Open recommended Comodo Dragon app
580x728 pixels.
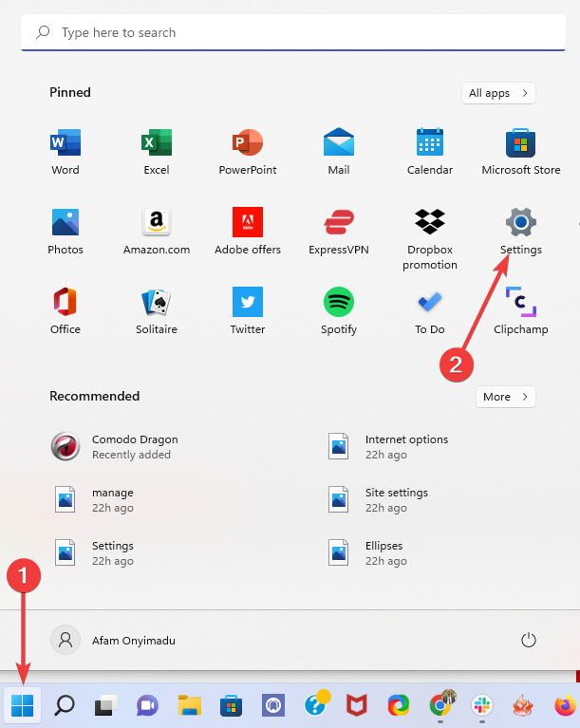(114, 447)
